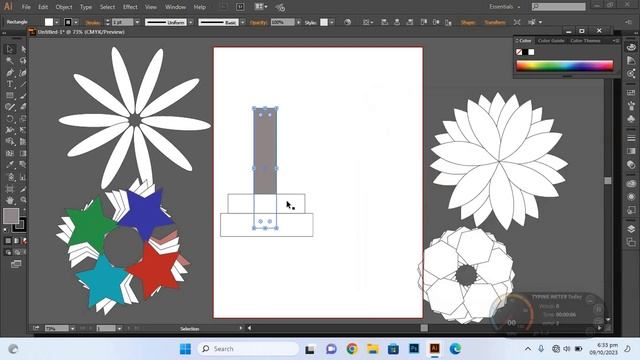Screen dimensions: 640x360
Task: Toggle Change Screen Mode button
Action: pos(16,264)
